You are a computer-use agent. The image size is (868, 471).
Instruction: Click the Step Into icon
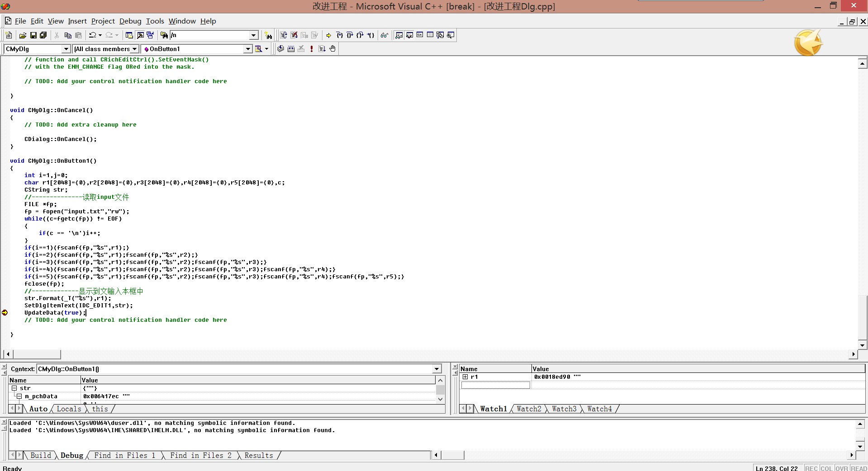tap(339, 35)
